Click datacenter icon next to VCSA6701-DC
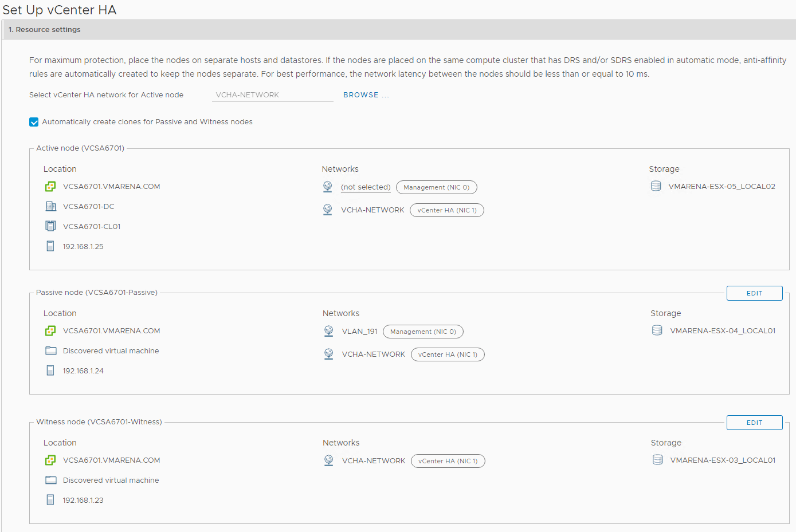 [x=50, y=207]
